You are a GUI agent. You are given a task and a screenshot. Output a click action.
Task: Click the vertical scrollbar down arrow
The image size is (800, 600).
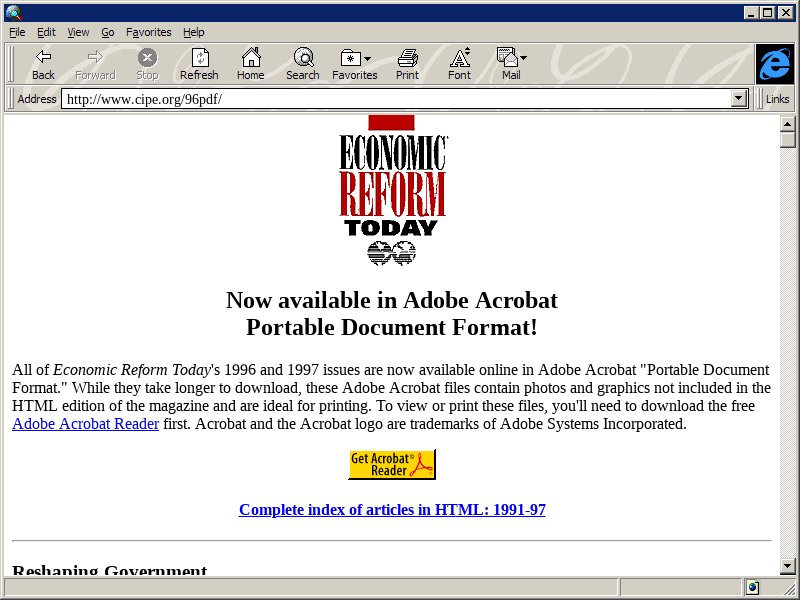788,568
